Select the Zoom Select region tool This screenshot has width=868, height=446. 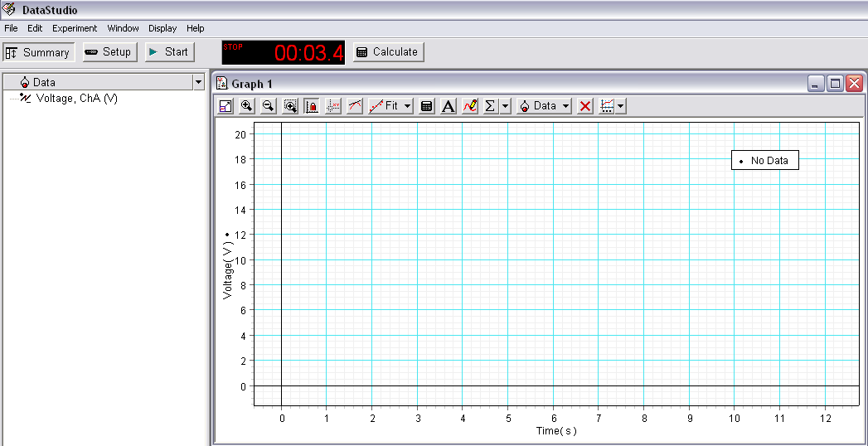tap(290, 105)
